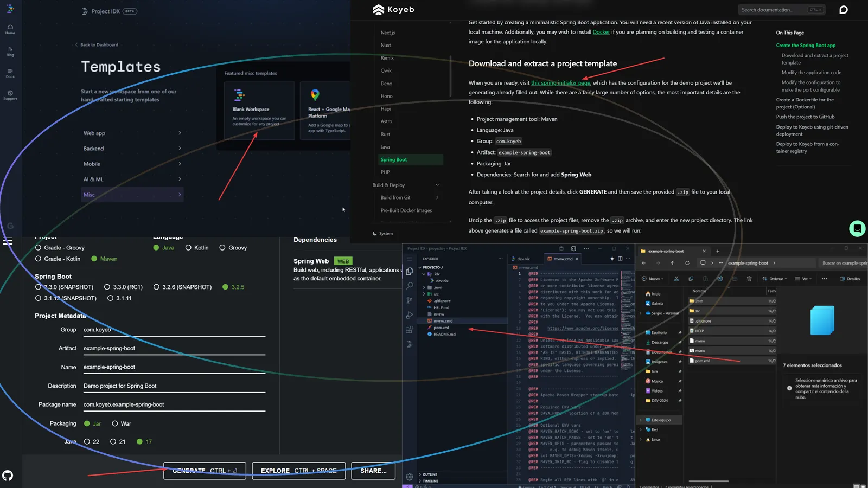This screenshot has height=488, width=868.
Task: Select War packaging
Action: [x=122, y=424]
